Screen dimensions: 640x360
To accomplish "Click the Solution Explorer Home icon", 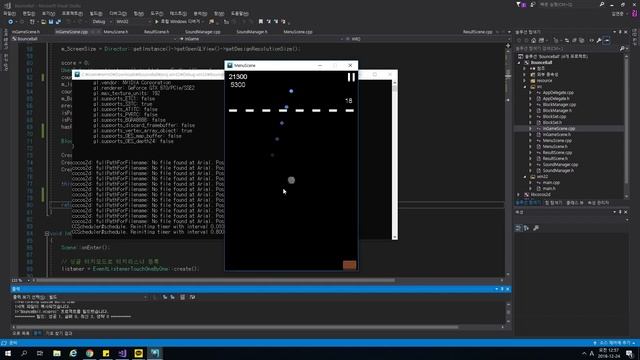I will (x=533, y=40).
